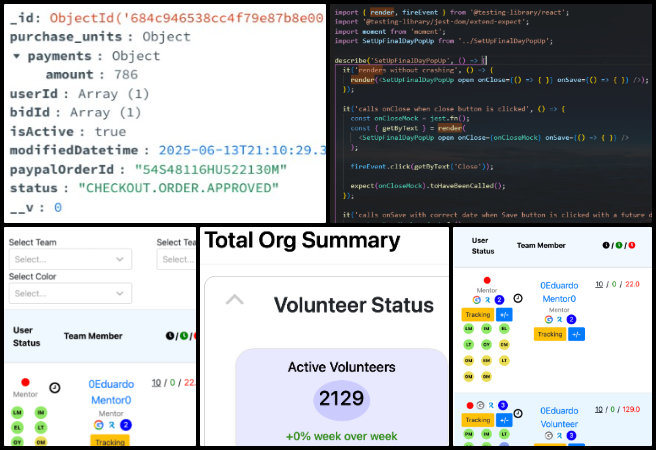This screenshot has height=450, width=656.
Task: Click Tracking button under Mentor0 name in left panel
Action: [x=110, y=441]
